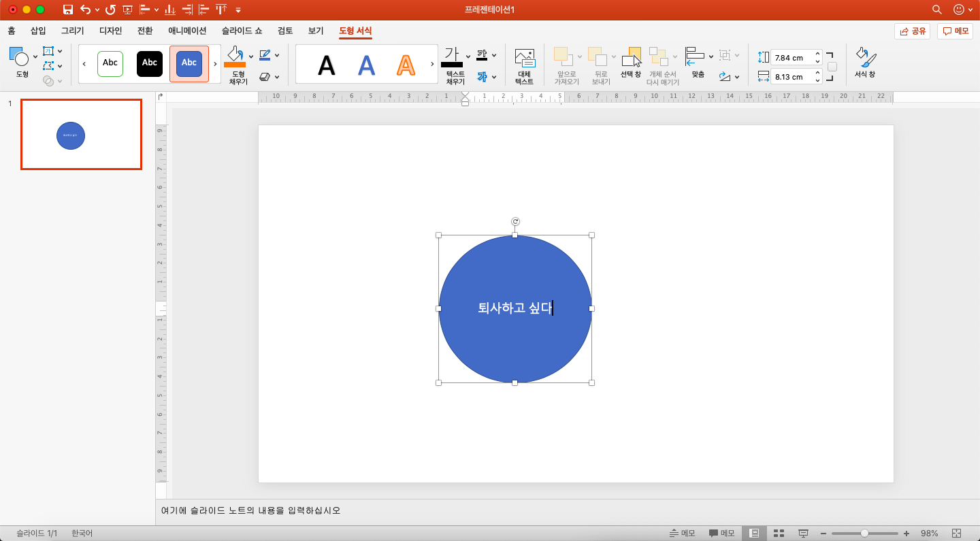Image resolution: width=980 pixels, height=541 pixels.
Task: Click the 도형 채우기 paint bucket
Action: pyautogui.click(x=235, y=56)
